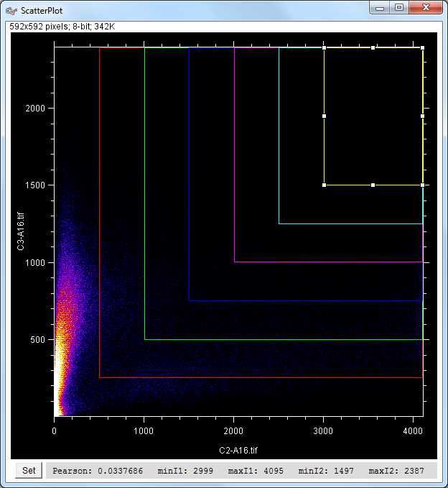
Task: Click the top-middle handle of white selection
Action: point(373,48)
